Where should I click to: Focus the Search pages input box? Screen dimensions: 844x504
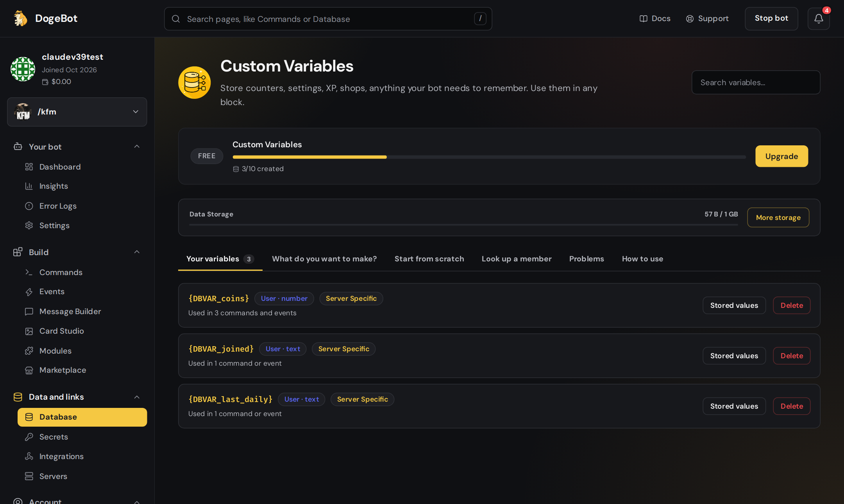(x=328, y=19)
